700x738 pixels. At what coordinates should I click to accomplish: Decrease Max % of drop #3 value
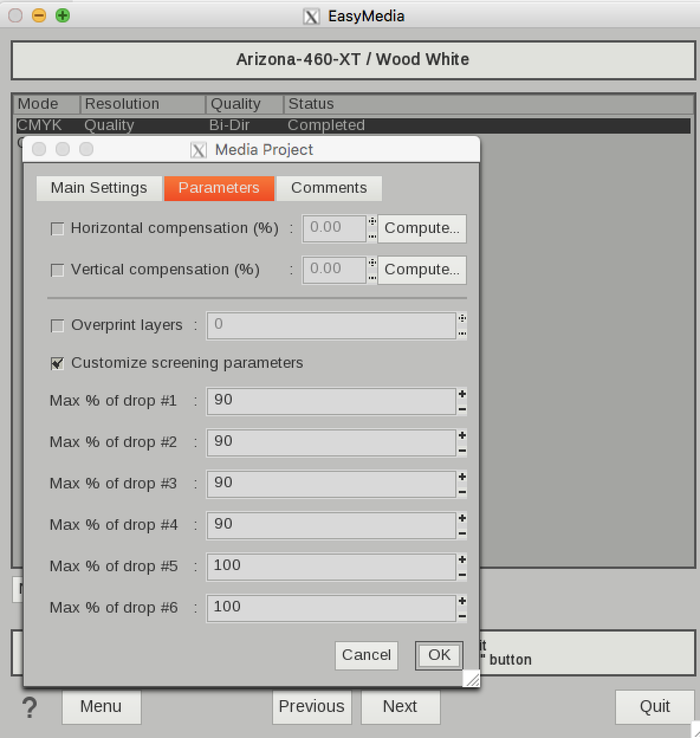(x=462, y=492)
